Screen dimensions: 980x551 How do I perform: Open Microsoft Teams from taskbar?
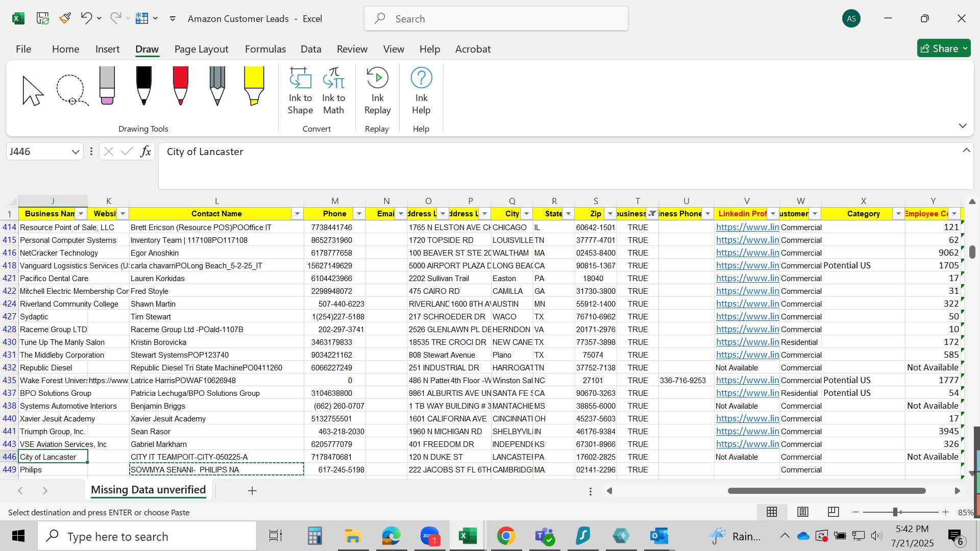tap(544, 536)
